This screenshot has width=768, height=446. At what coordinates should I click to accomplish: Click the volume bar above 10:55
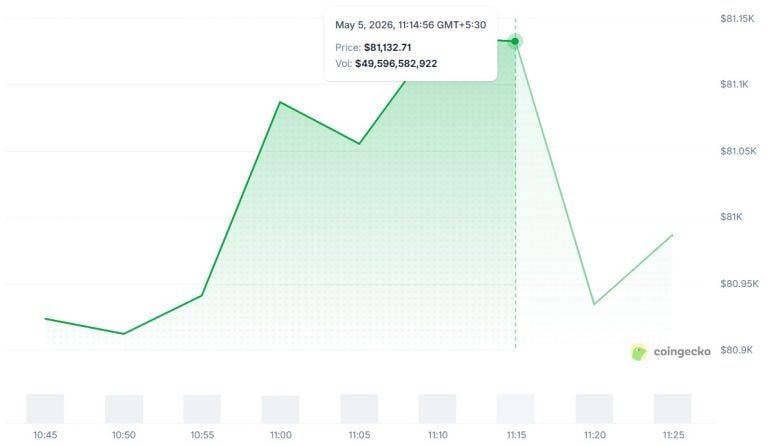[x=202, y=409]
